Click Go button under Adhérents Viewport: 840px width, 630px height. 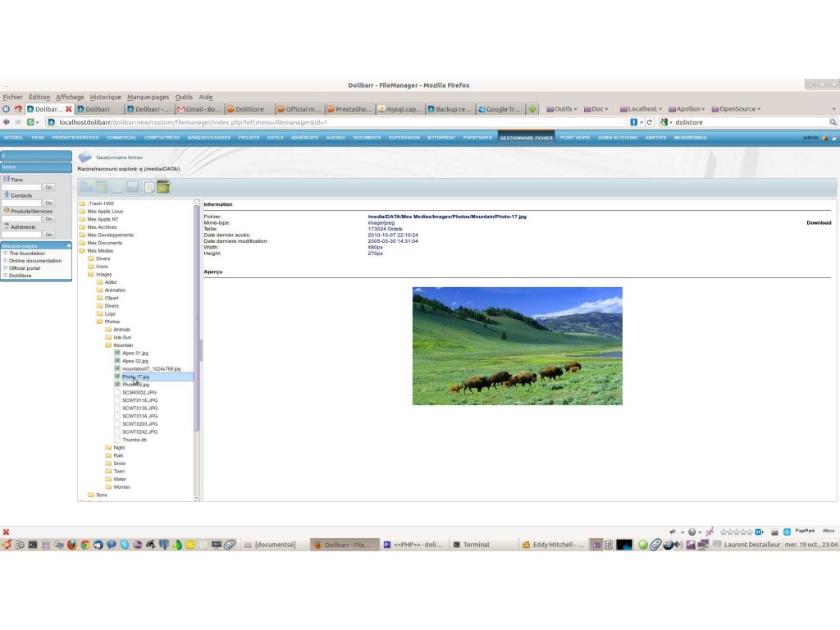click(48, 235)
